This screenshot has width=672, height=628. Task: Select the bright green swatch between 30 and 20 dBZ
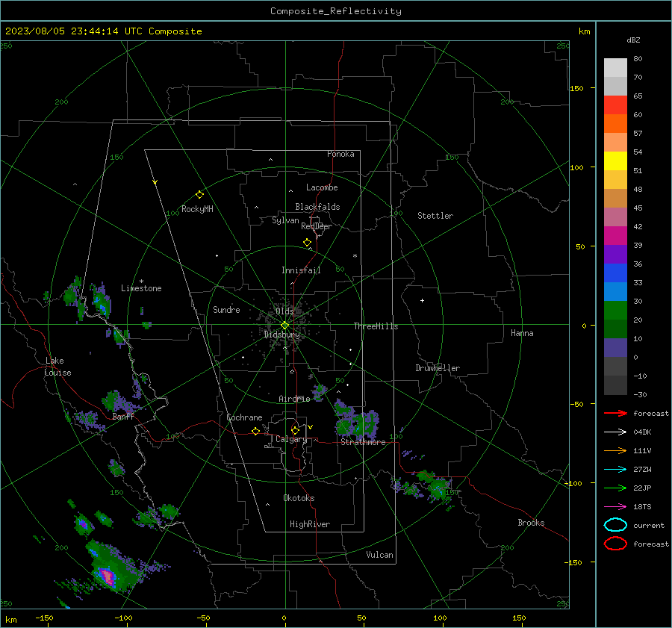615,310
